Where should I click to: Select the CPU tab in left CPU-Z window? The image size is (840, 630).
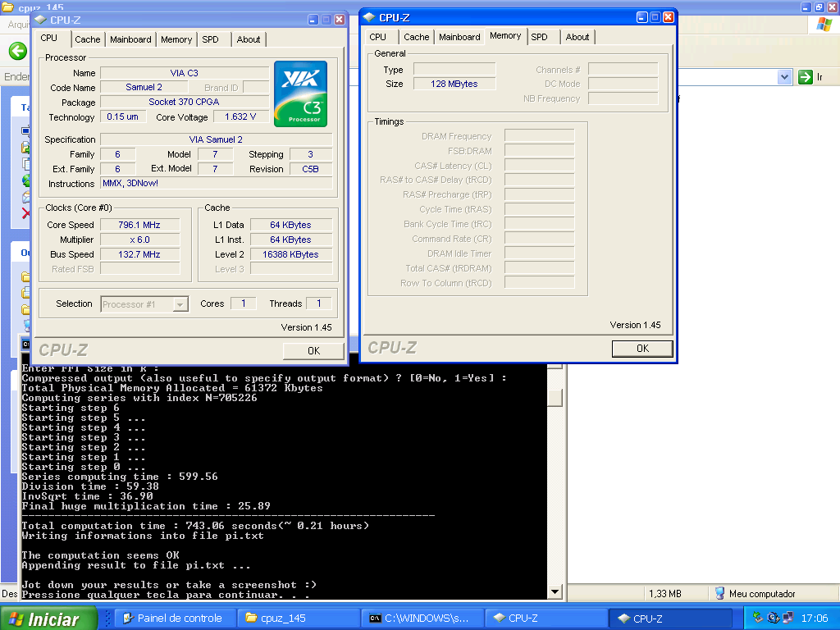tap(48, 38)
